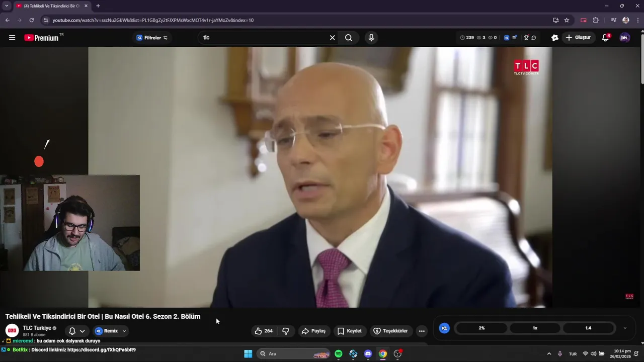
Task: Click the round blue IQ icon beside stats pills
Action: [444, 328]
